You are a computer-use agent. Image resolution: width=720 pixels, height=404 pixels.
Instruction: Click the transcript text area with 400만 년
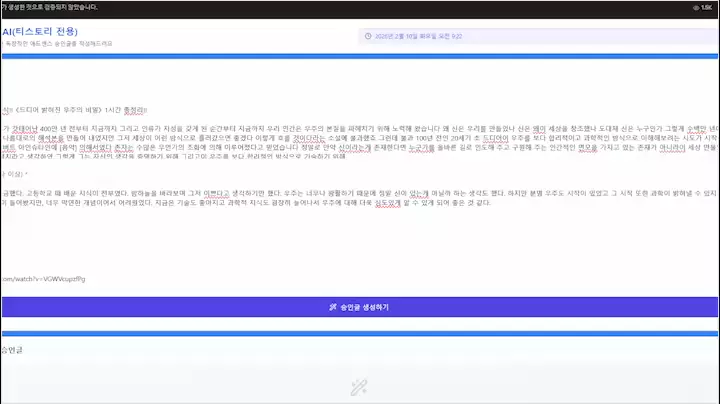[360, 142]
